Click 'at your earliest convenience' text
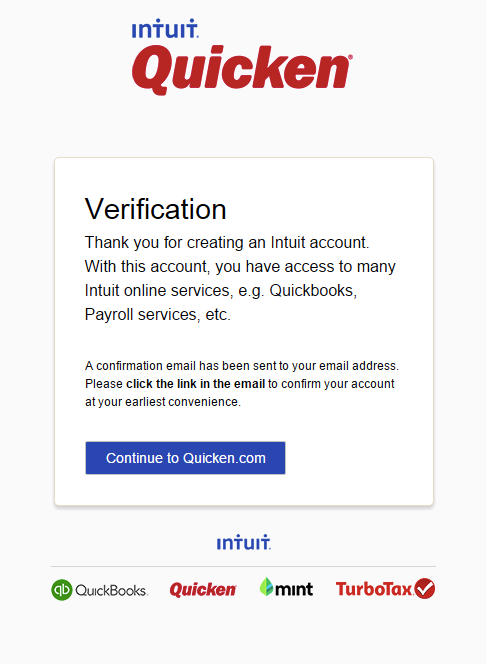The width and height of the screenshot is (486, 664). 163,401
